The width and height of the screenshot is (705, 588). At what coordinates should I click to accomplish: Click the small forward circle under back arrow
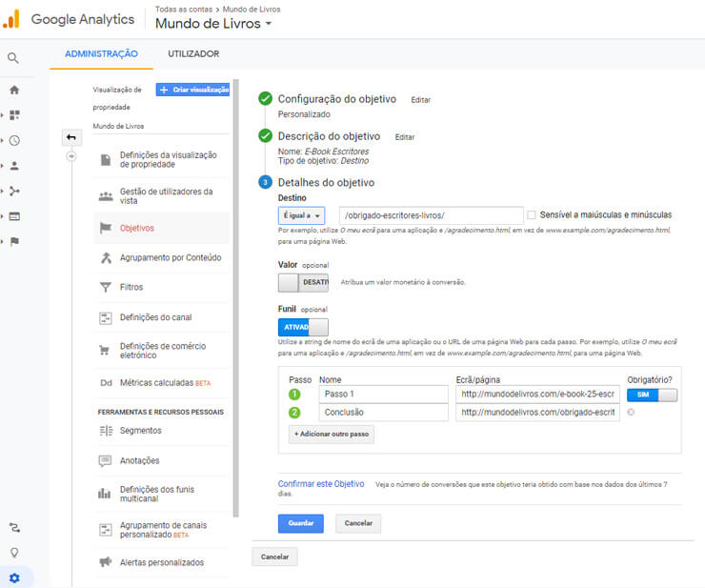pos(71,156)
